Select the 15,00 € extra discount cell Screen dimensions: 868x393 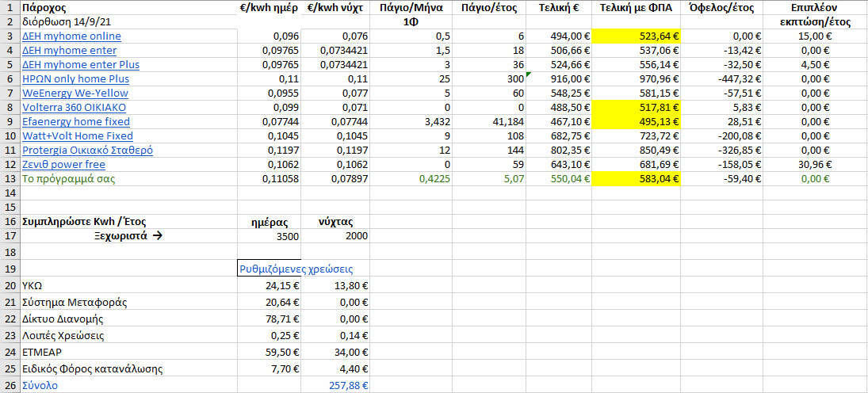point(814,36)
